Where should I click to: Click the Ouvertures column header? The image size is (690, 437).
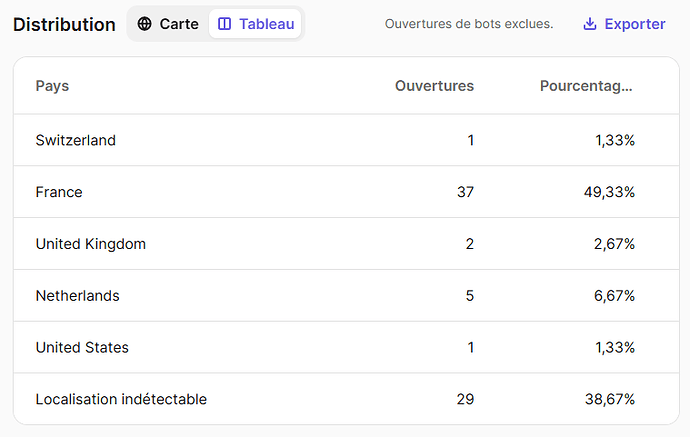[434, 86]
